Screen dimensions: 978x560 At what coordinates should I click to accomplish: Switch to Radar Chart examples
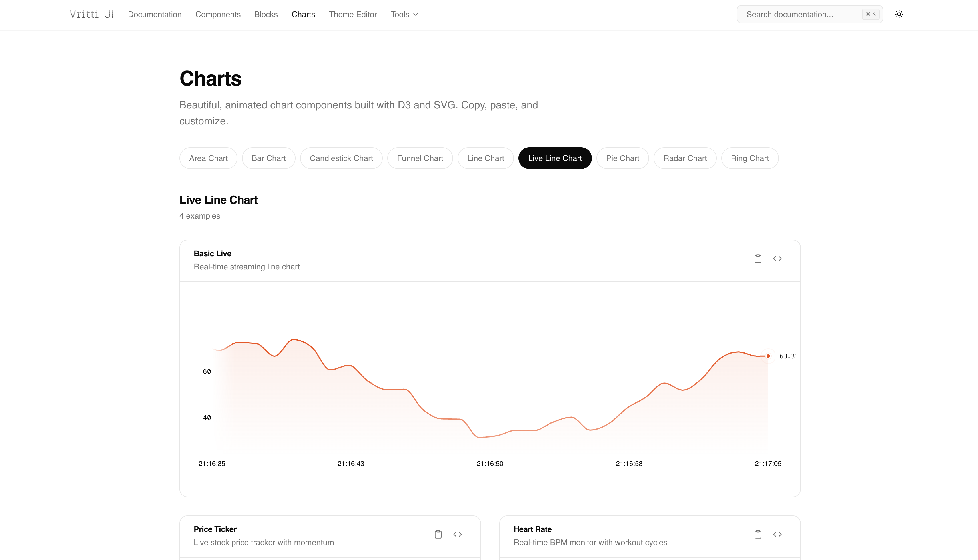685,158
